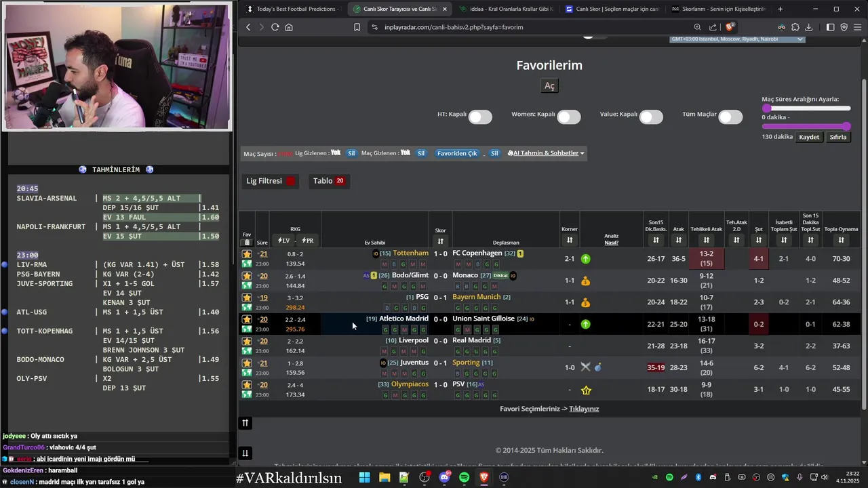The width and height of the screenshot is (868, 488).
Task: Open the GMT+03:00 timezone dropdown
Action: coord(737,39)
